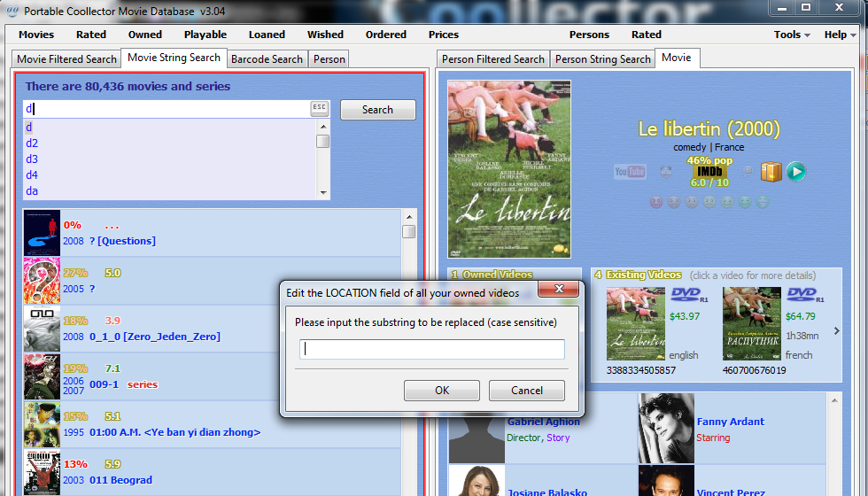Switch to Barcode Search tab
Image resolution: width=868 pixels, height=496 pixels.
(267, 59)
